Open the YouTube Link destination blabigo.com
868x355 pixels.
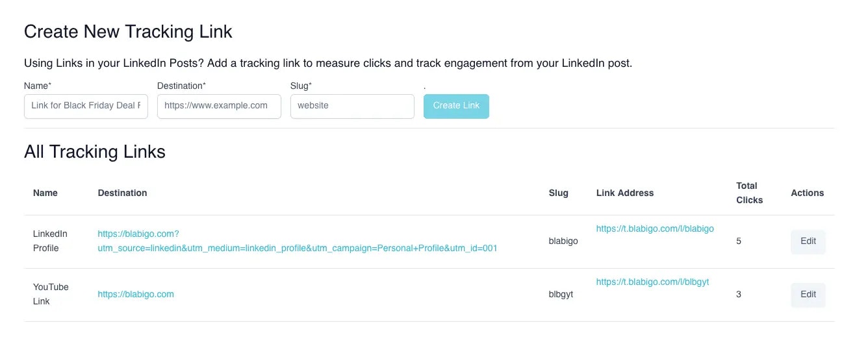[136, 294]
